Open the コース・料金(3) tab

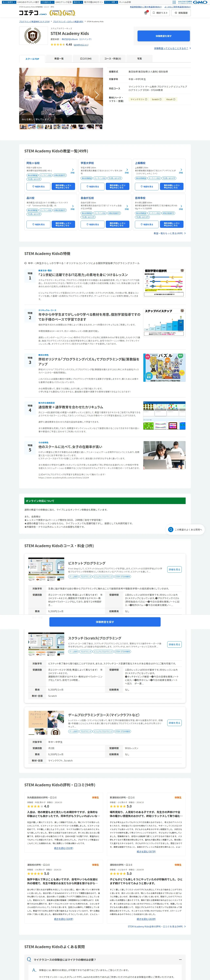(x=112, y=59)
